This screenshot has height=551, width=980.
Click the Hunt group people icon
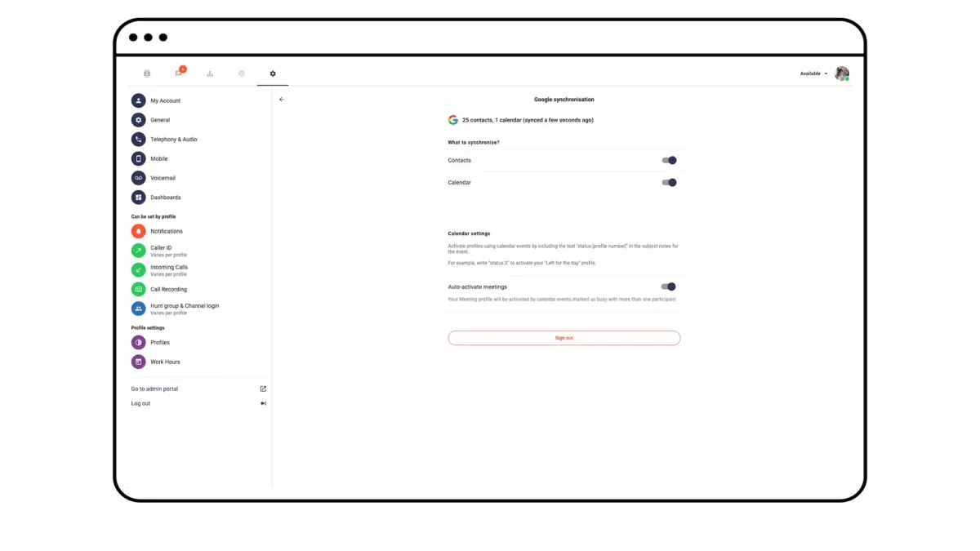tap(139, 309)
